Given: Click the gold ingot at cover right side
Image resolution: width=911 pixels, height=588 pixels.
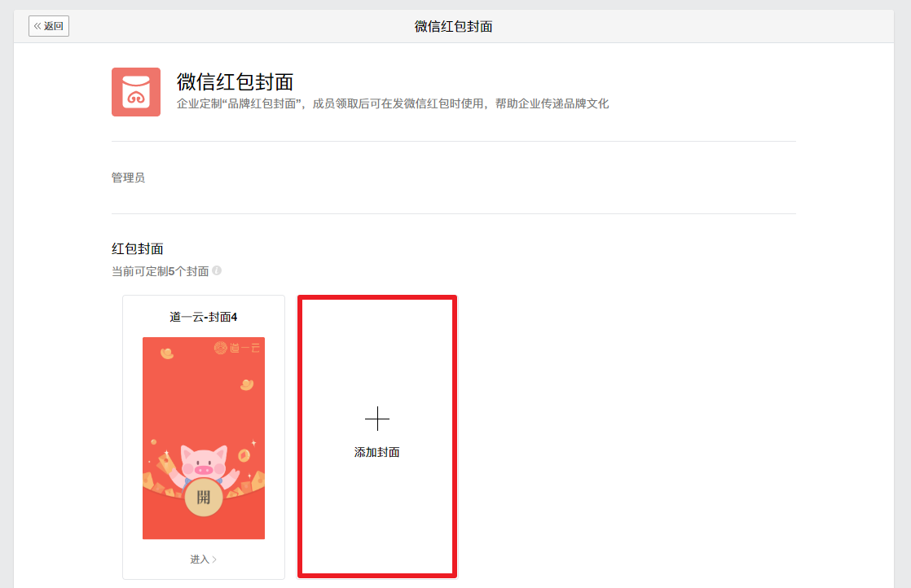Looking at the screenshot, I should pos(247,384).
